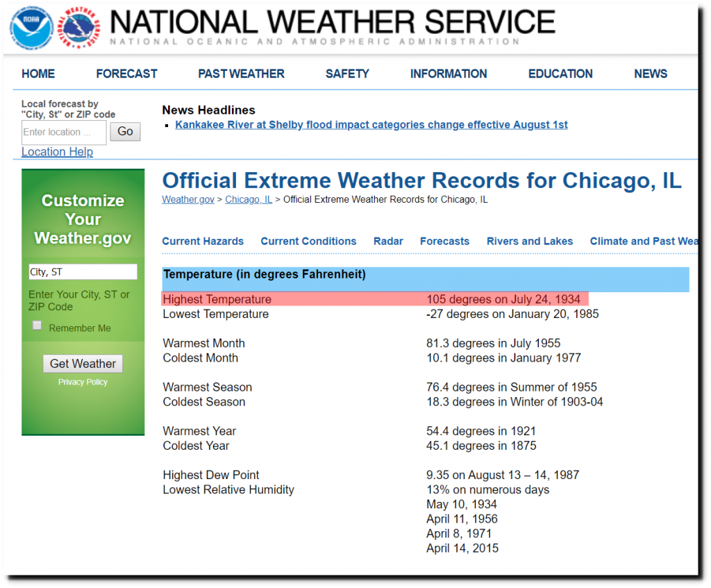Open the SAFETY menu
The height and width of the screenshot is (588, 711).
pos(347,74)
